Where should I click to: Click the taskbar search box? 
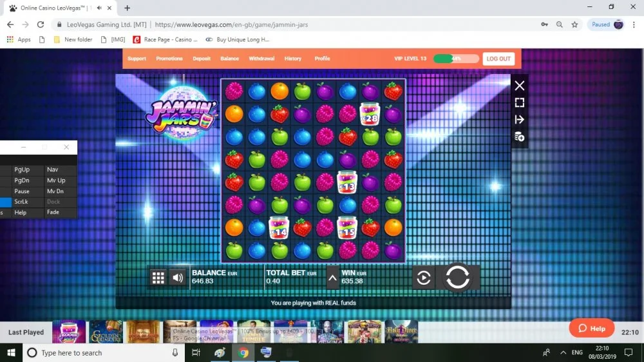pos(102,353)
